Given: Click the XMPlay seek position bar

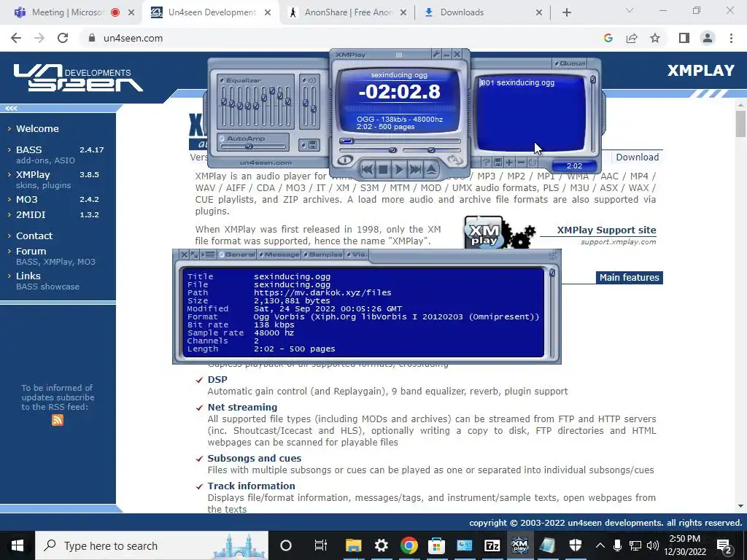Looking at the screenshot, I should coord(399,141).
